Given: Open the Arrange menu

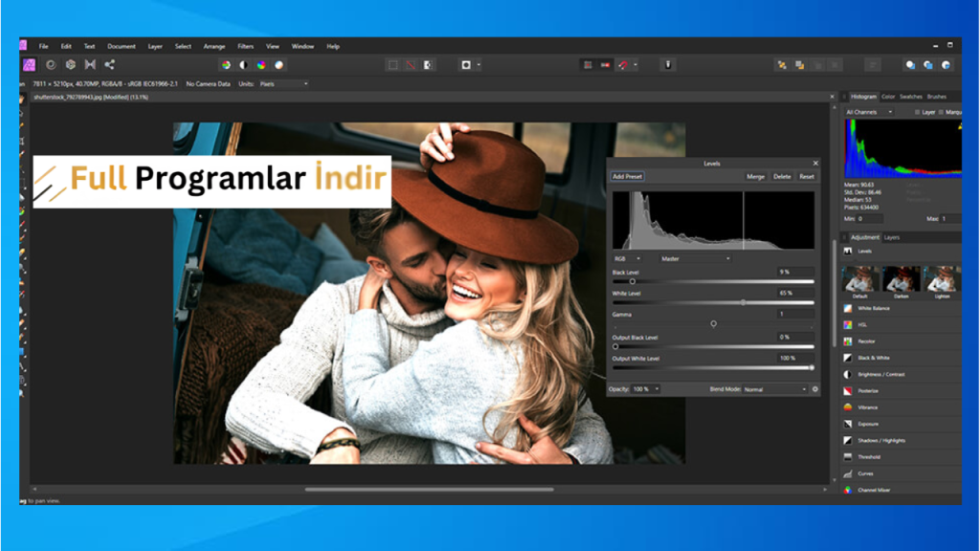Looking at the screenshot, I should coord(213,46).
